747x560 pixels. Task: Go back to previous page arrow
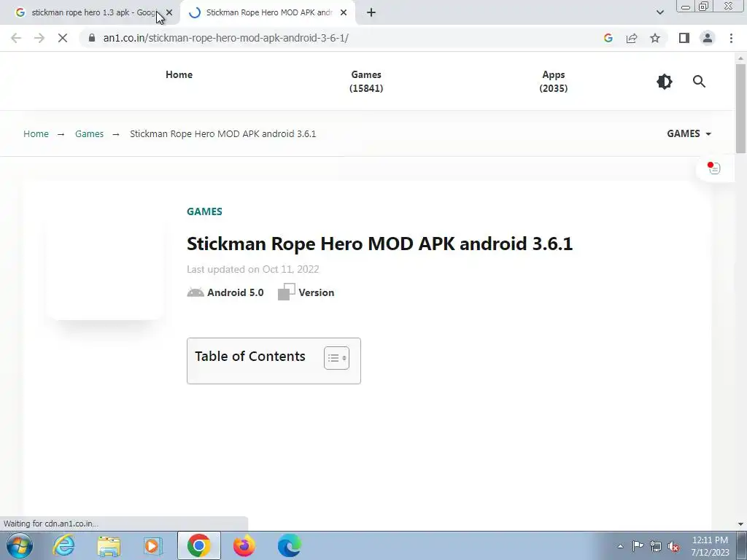tap(16, 38)
